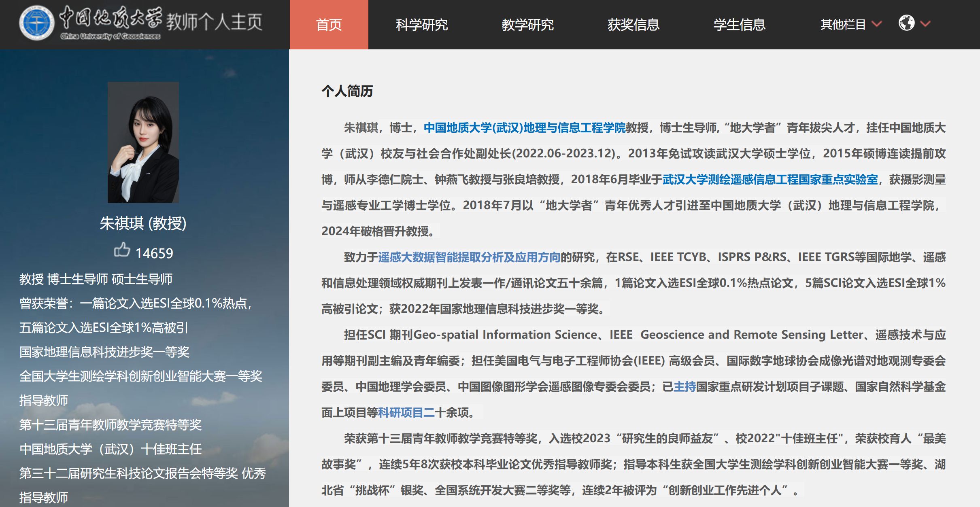Click the 个人简历 heading
Image resolution: width=980 pixels, height=507 pixels.
(347, 91)
